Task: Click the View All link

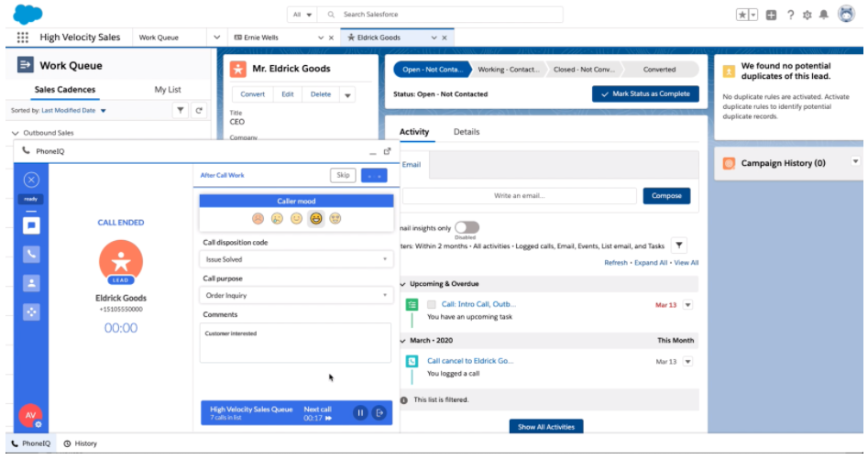Action: [687, 263]
